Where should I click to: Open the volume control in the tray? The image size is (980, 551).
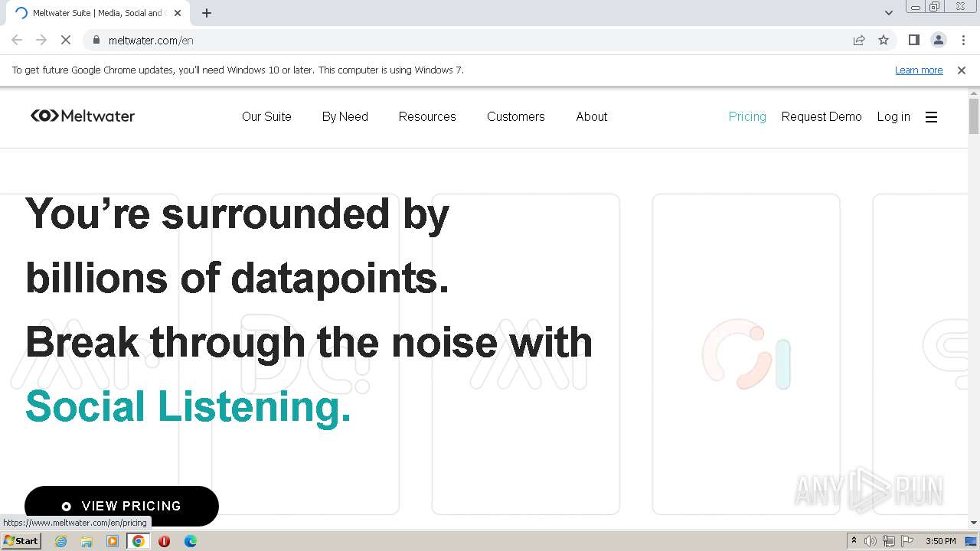[x=870, y=541]
